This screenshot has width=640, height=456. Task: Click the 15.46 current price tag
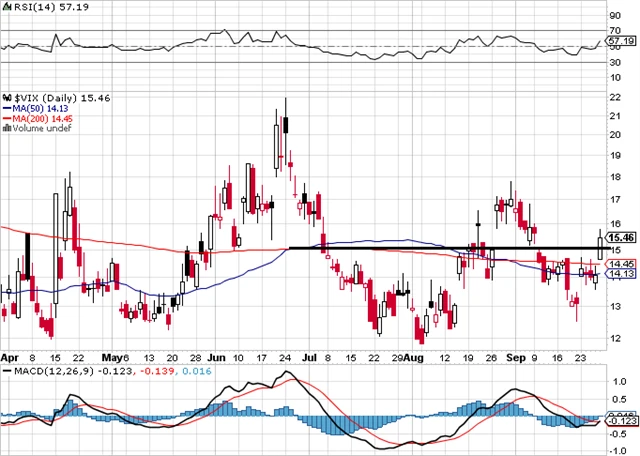(x=621, y=238)
